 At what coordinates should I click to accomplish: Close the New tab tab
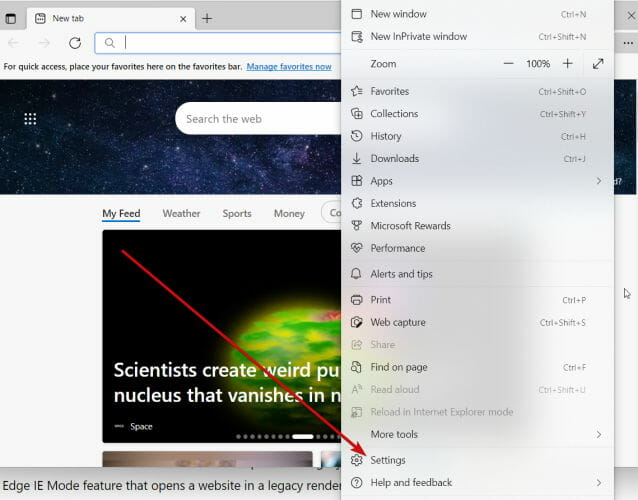(183, 19)
